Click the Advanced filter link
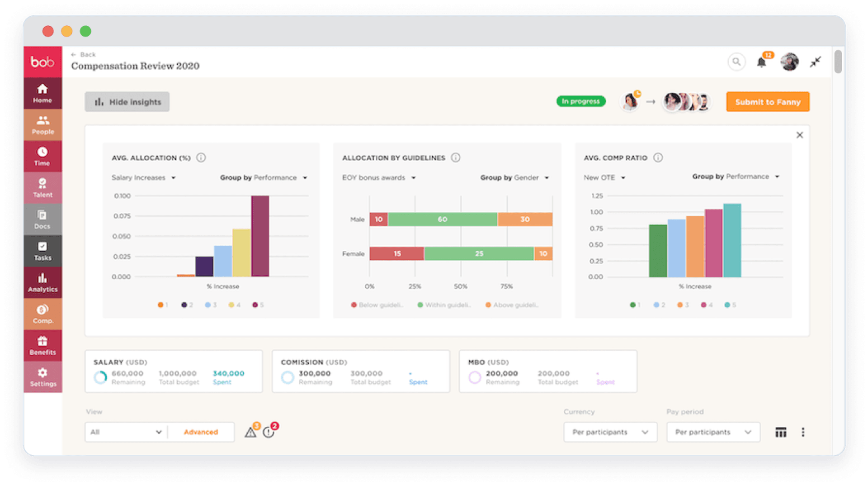The image size is (868, 486). tap(201, 432)
